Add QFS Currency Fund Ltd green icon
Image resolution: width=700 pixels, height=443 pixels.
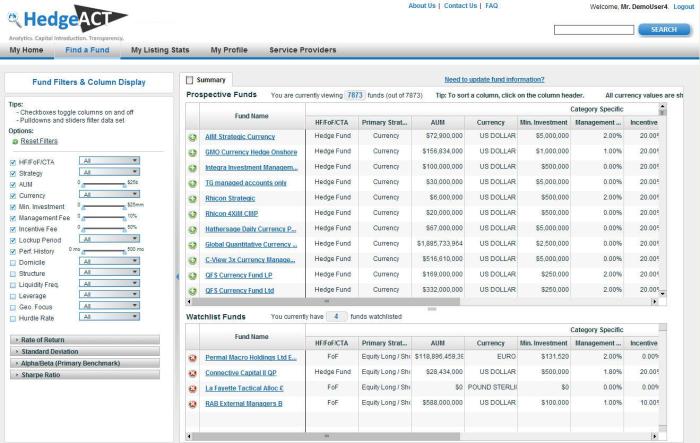point(192,291)
